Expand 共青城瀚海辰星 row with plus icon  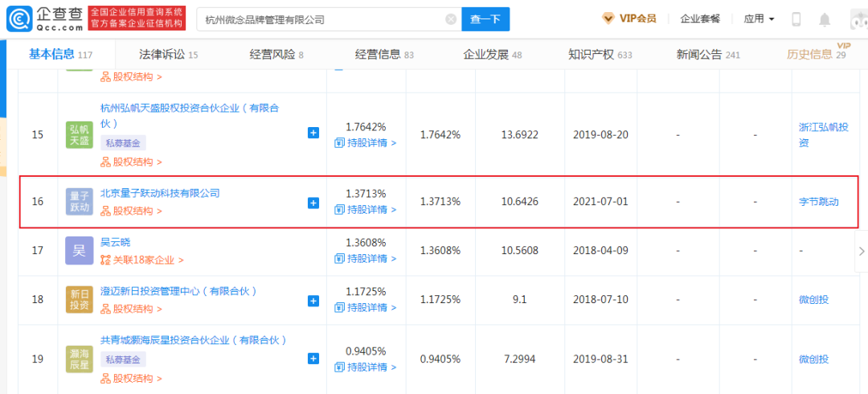click(x=313, y=359)
